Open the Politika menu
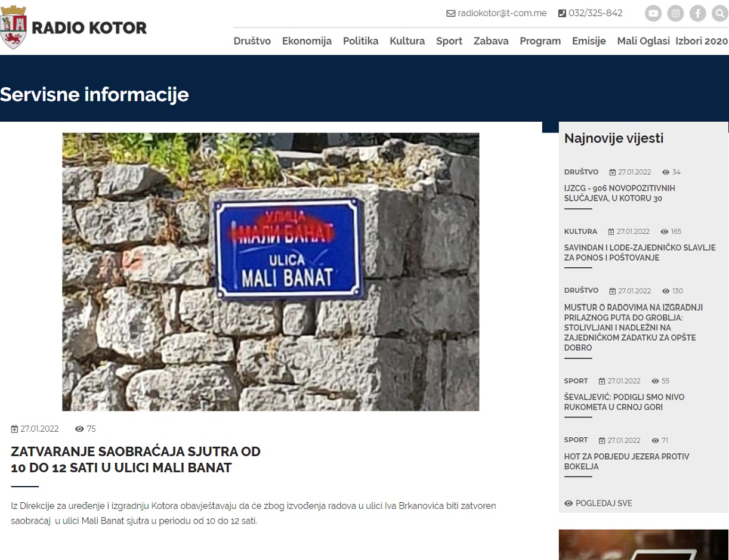 click(361, 41)
